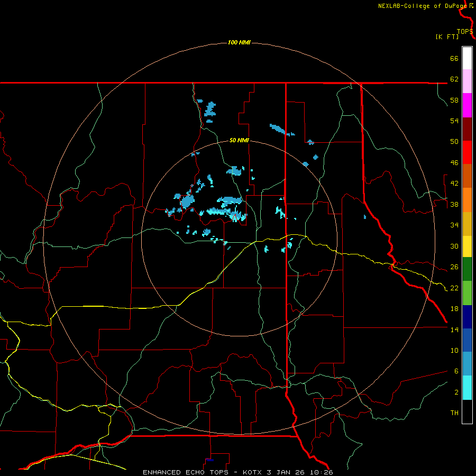Select the dark red 54 kft legend swatch
Image resolution: width=476 pixels, height=476 pixels.
(467, 129)
